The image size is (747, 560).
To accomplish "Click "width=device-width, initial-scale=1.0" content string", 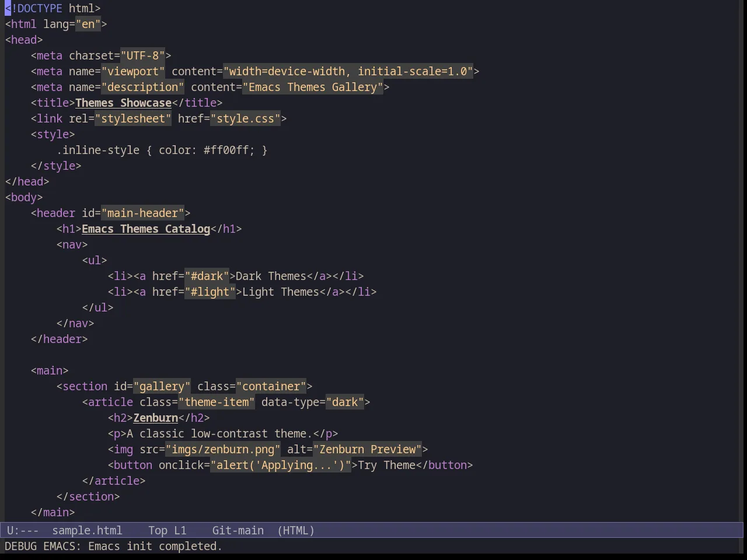I will [348, 71].
